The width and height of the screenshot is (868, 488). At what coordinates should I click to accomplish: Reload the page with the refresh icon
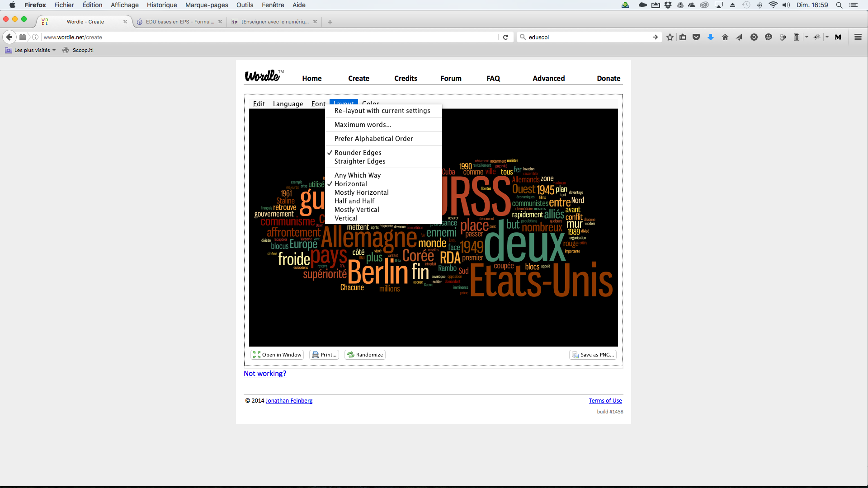point(506,37)
